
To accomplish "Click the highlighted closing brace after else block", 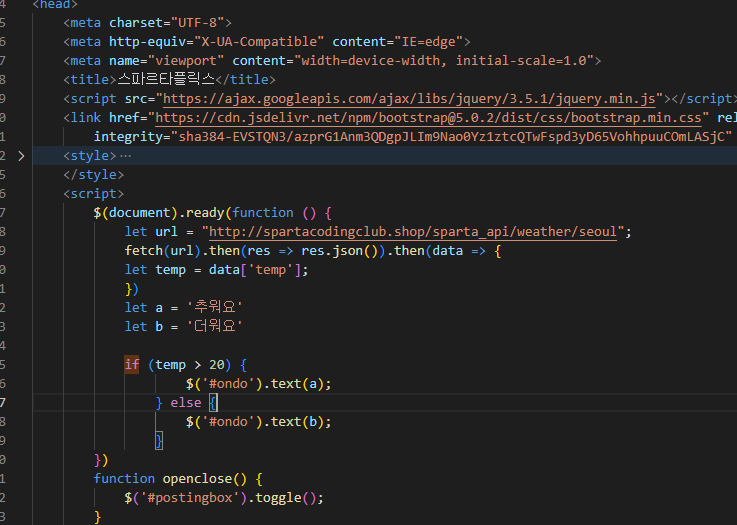I will [159, 441].
